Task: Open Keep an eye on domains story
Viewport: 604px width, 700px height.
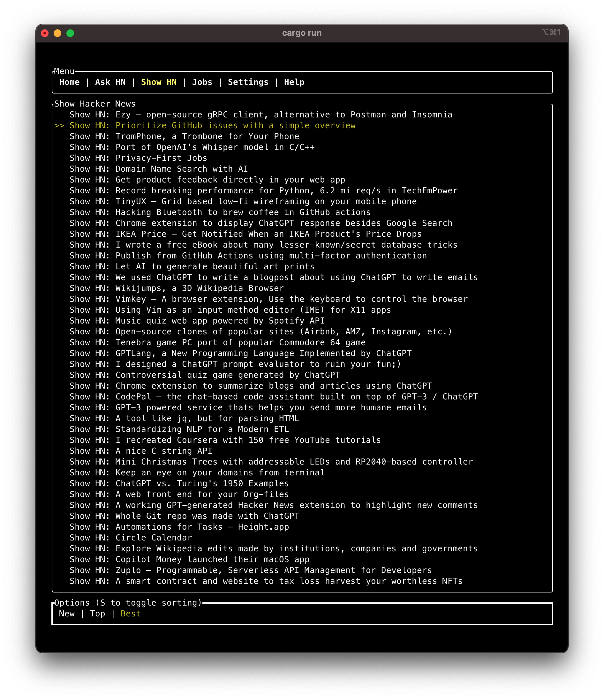Action: click(197, 473)
